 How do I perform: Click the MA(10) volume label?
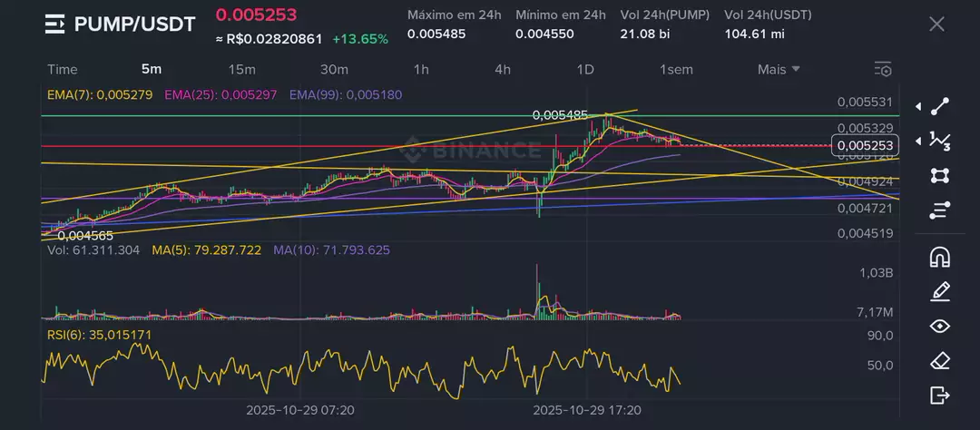click(332, 250)
